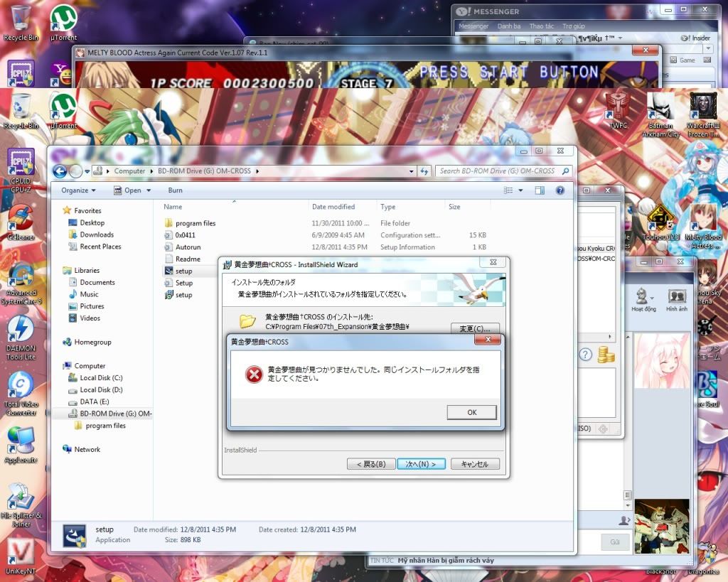Launch Batman Arkham City desktop icon
728x582 pixels.
pos(660,114)
